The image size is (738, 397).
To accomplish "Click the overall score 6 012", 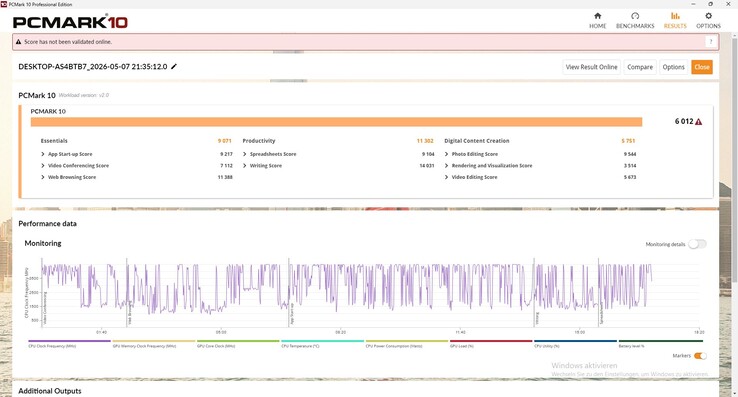I will pos(684,122).
